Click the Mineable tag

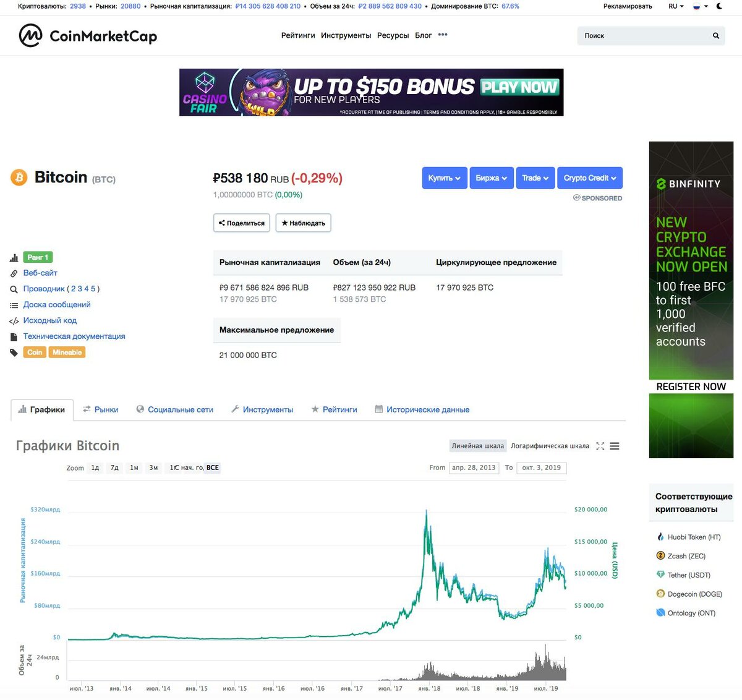click(x=67, y=352)
